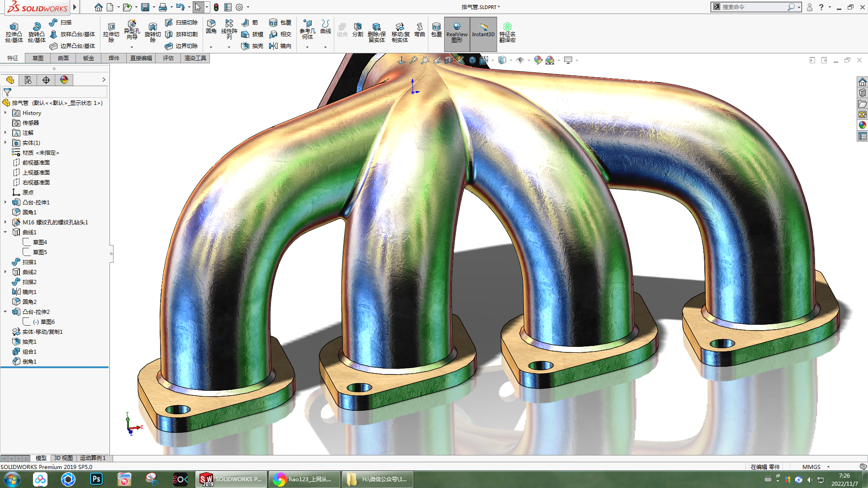868x488 pixels.
Task: Select the Flex (弯曲) tool
Action: coord(420,30)
